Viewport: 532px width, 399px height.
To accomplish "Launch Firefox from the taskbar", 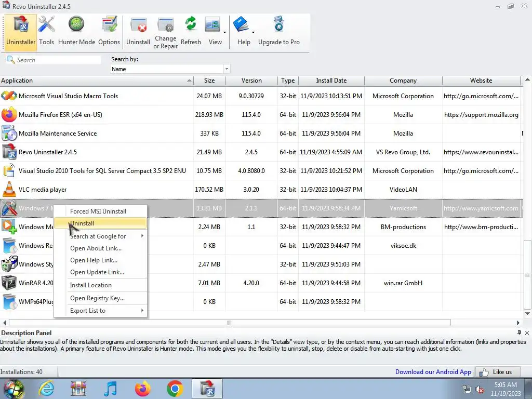I will click(x=142, y=389).
